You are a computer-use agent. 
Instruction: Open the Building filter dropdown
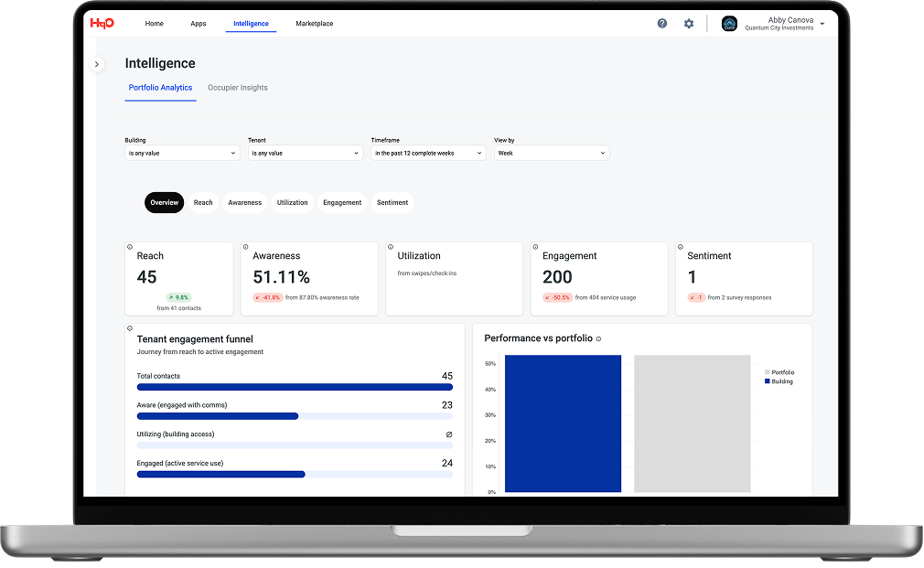(x=182, y=154)
